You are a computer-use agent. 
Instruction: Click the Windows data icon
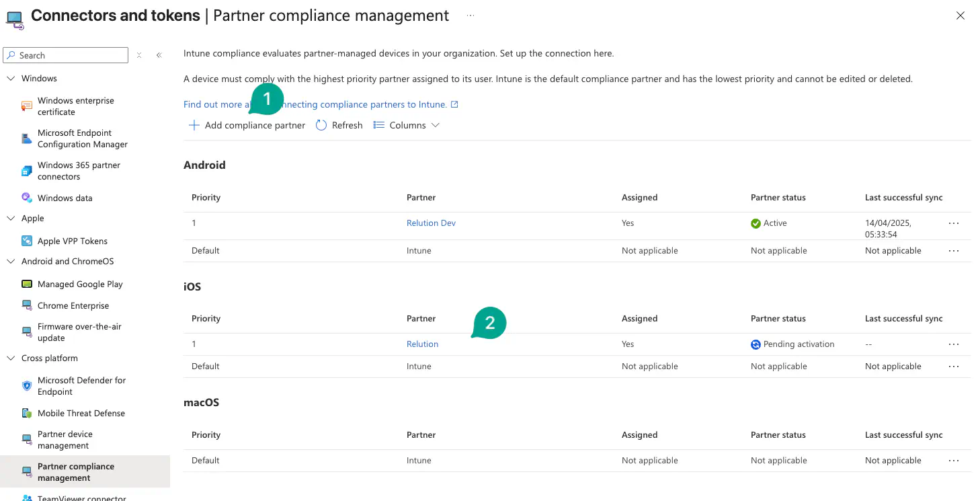coord(26,198)
